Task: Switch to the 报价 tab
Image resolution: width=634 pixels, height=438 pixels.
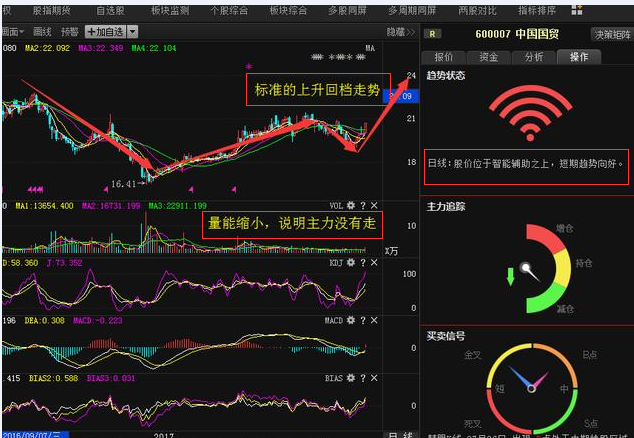Action: [x=444, y=57]
